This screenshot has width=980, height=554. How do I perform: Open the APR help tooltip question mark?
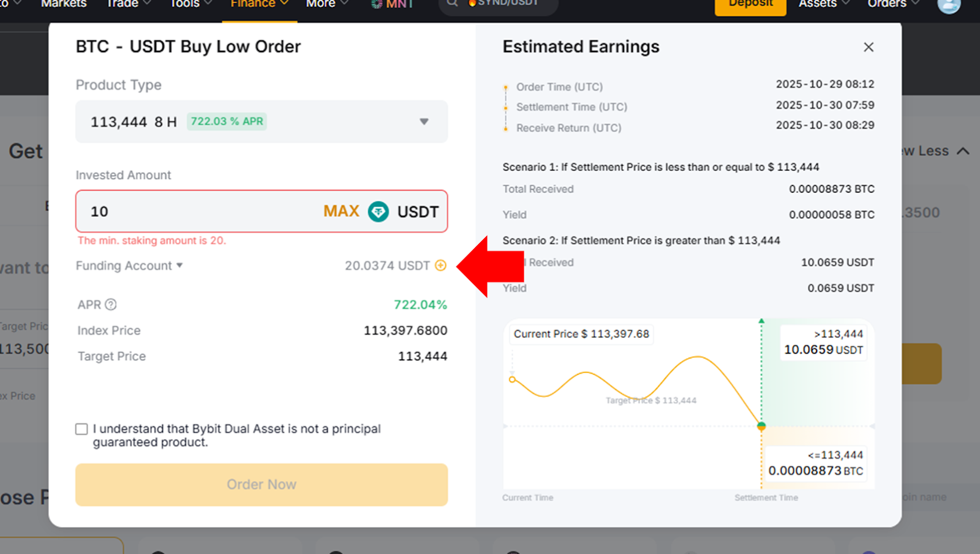click(x=111, y=305)
